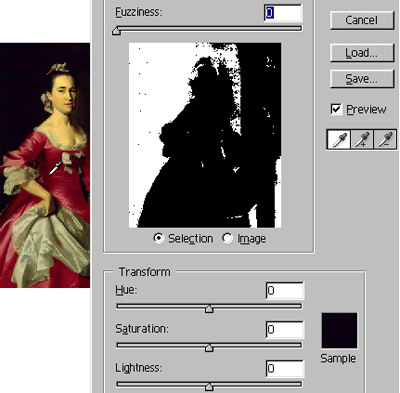Click the black-and-white selection mask preview
The width and height of the screenshot is (400, 393).
point(205,135)
